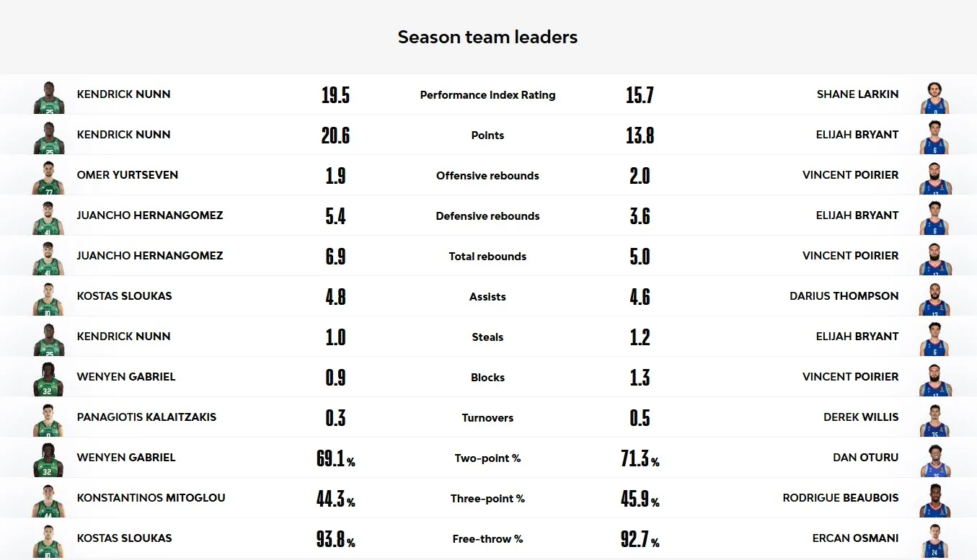Select Dan Oturu's player photo

pyautogui.click(x=934, y=461)
